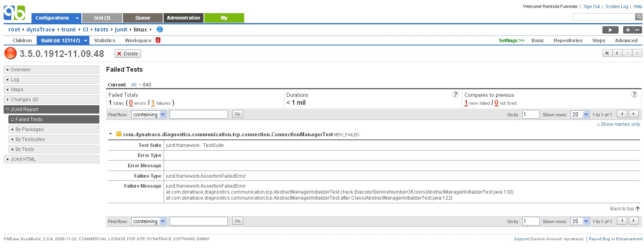Click the help icon in Durations panel
Viewport: 644px width, 251px height.
coord(455,94)
